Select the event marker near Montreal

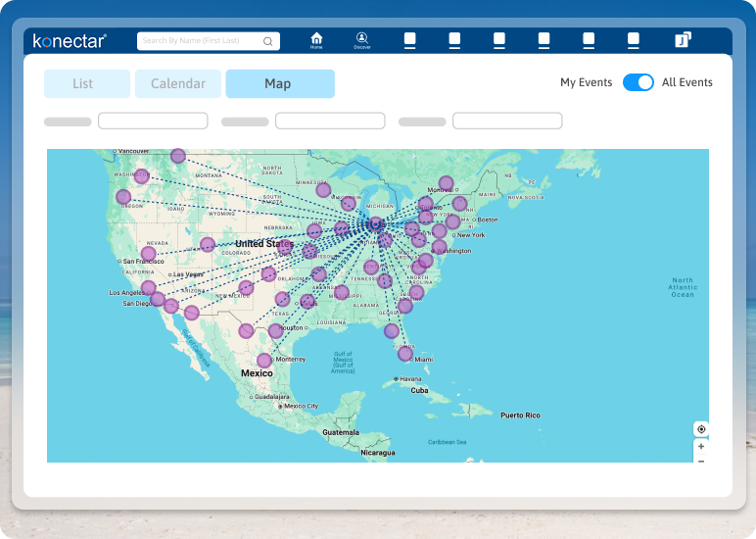(447, 183)
